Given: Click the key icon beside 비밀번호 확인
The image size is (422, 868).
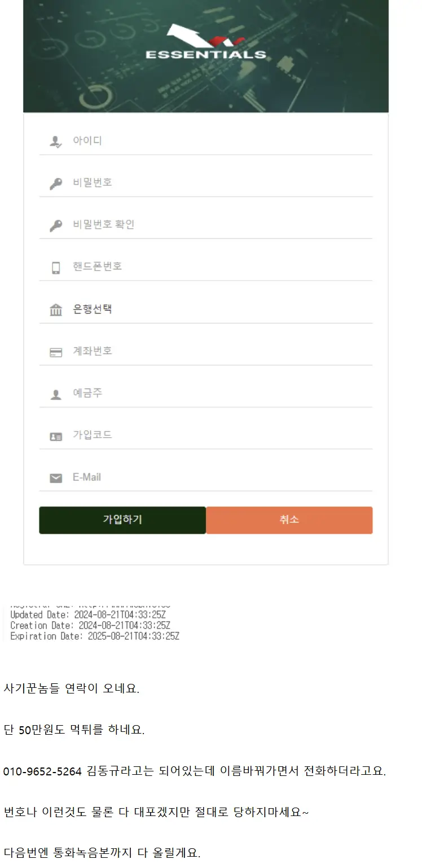Looking at the screenshot, I should coord(56,226).
